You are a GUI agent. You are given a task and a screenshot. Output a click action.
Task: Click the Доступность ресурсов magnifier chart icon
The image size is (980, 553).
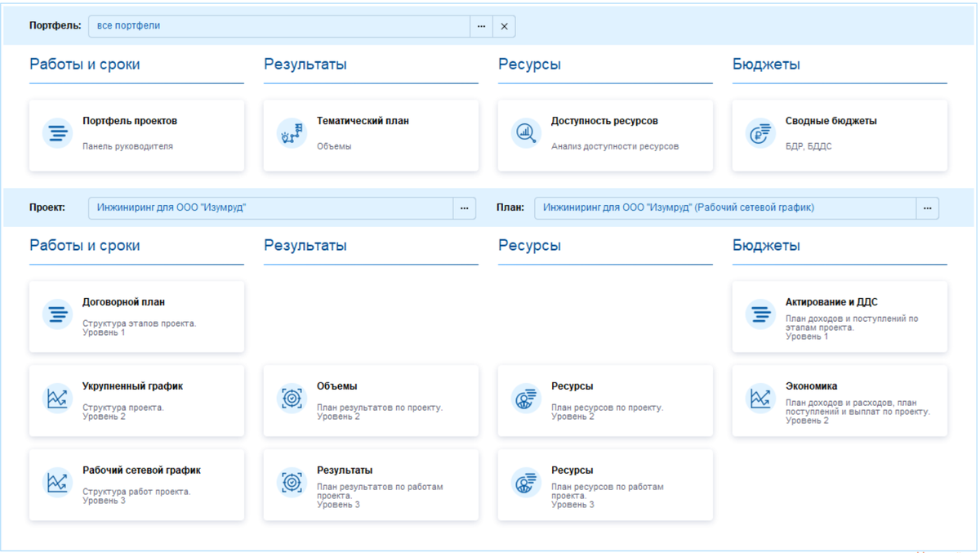[526, 133]
